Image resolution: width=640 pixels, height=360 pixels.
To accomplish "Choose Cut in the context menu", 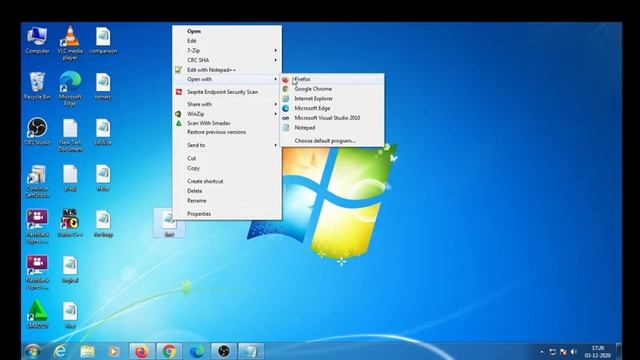I will pos(227,158).
